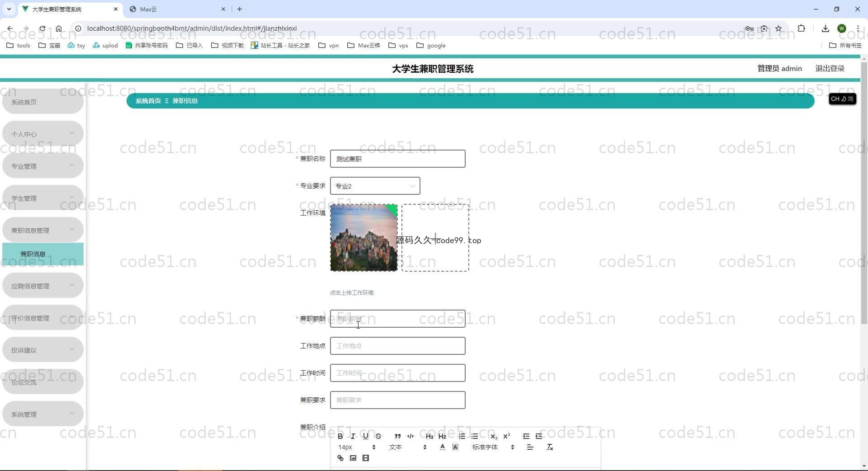The height and width of the screenshot is (471, 868).
Task: Open the browser extensions menu
Action: tap(801, 28)
